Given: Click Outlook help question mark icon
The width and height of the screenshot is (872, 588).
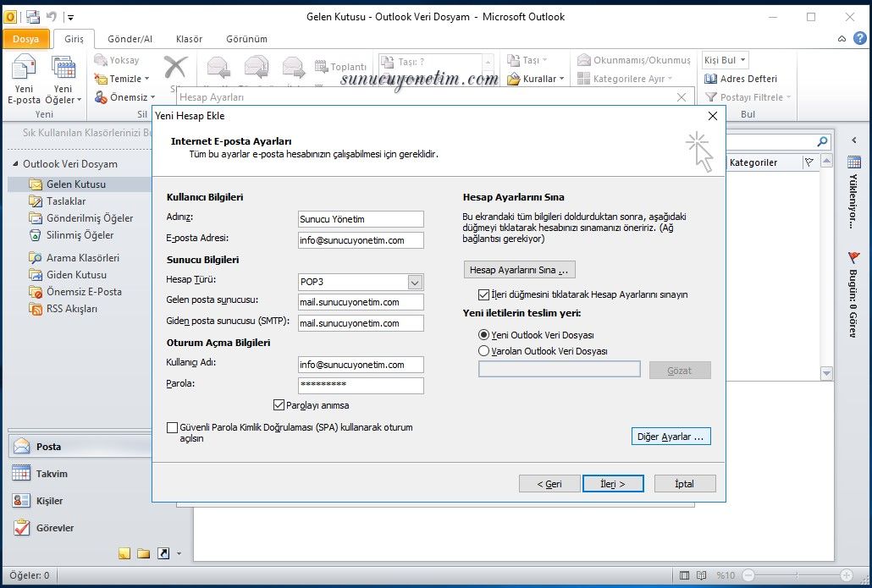Looking at the screenshot, I should [x=860, y=38].
